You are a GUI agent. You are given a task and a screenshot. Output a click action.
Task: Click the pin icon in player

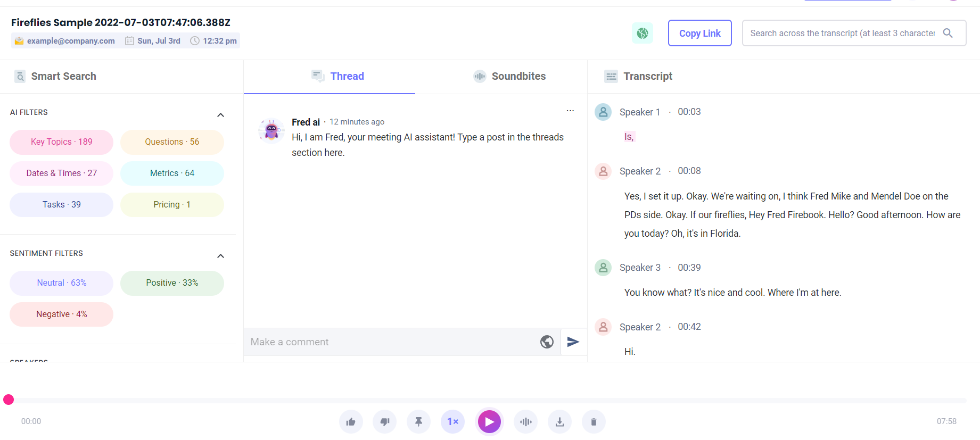419,422
